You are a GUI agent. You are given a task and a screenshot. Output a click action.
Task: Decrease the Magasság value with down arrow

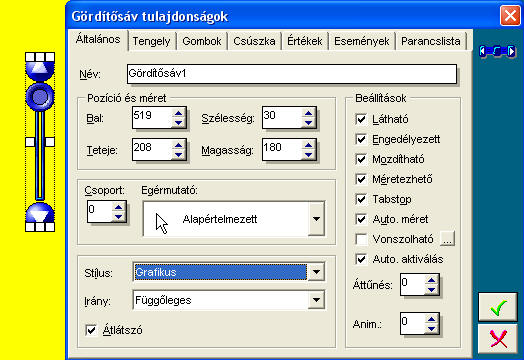coord(308,155)
